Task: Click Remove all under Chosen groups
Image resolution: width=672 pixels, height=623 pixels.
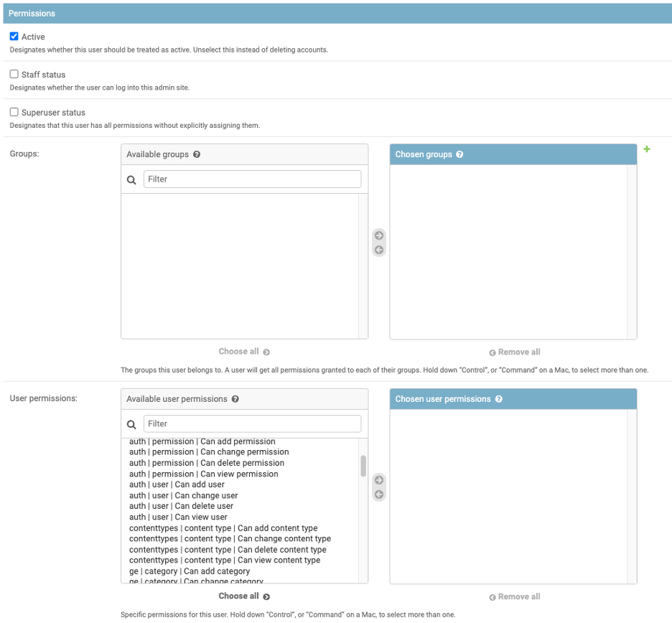Action: pyautogui.click(x=515, y=352)
